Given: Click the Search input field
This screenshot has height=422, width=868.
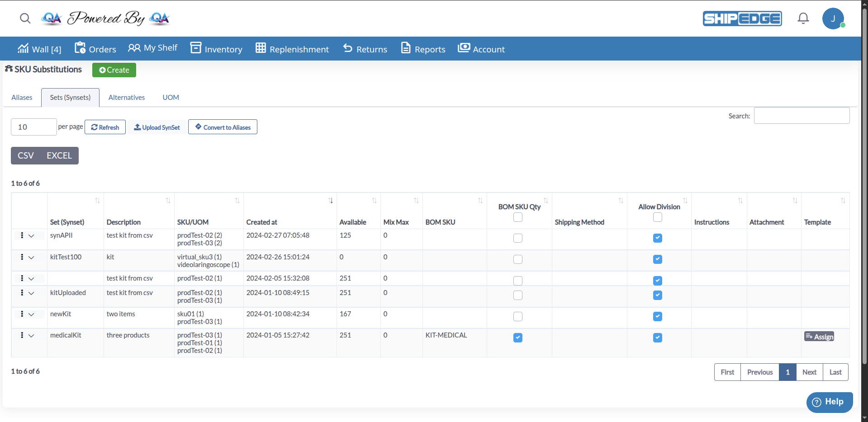Looking at the screenshot, I should pos(802,116).
